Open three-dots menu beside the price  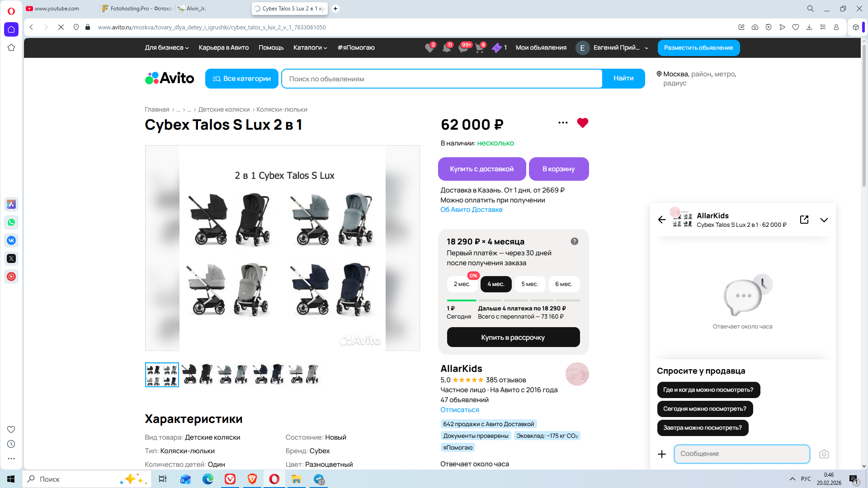pyautogui.click(x=563, y=123)
